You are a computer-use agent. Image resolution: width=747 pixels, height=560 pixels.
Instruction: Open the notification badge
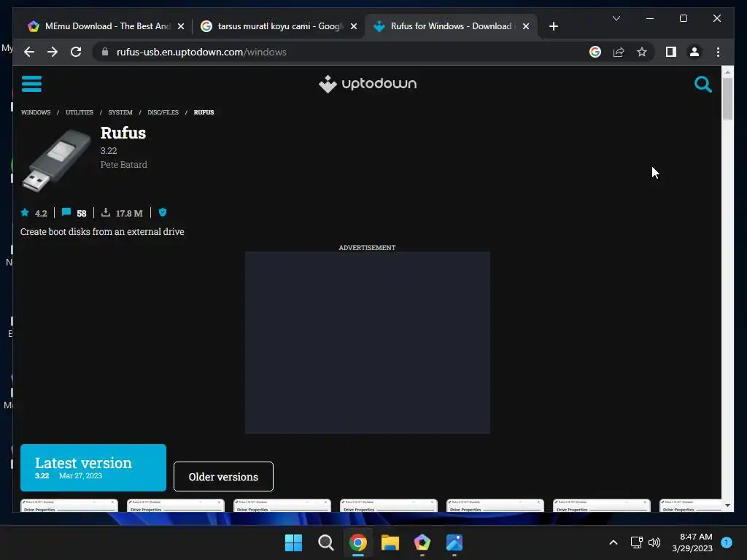(x=727, y=542)
